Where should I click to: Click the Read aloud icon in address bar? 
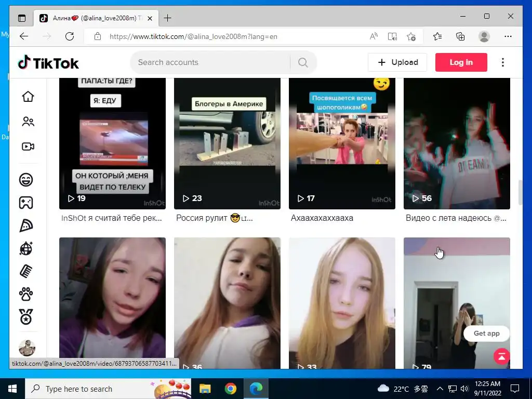pyautogui.click(x=374, y=36)
